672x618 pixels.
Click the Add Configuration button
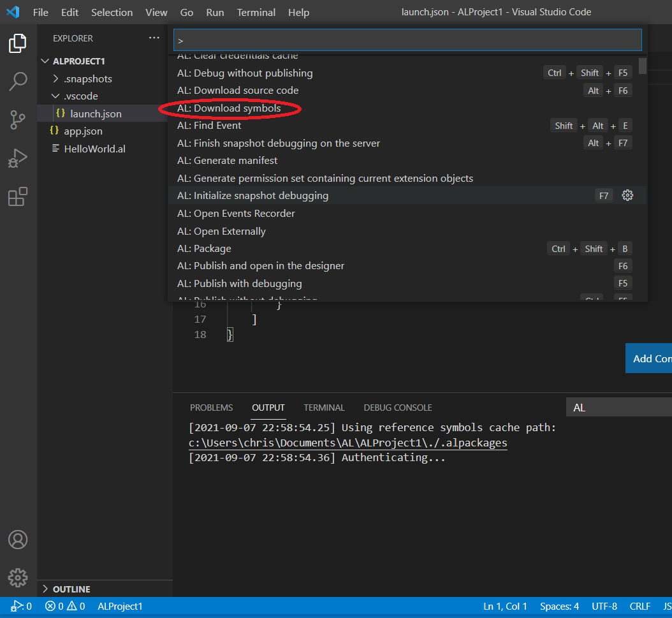[648, 358]
